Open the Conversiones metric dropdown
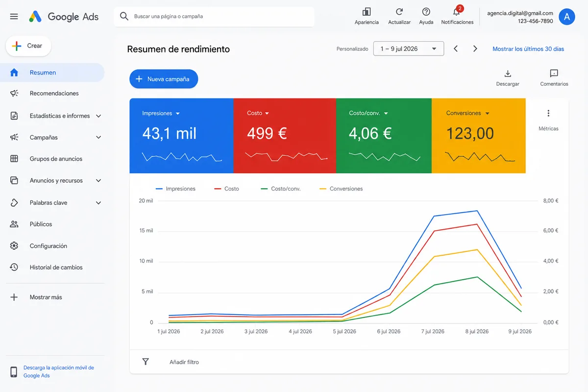Viewport: 588px width, 392px height. 487,114
